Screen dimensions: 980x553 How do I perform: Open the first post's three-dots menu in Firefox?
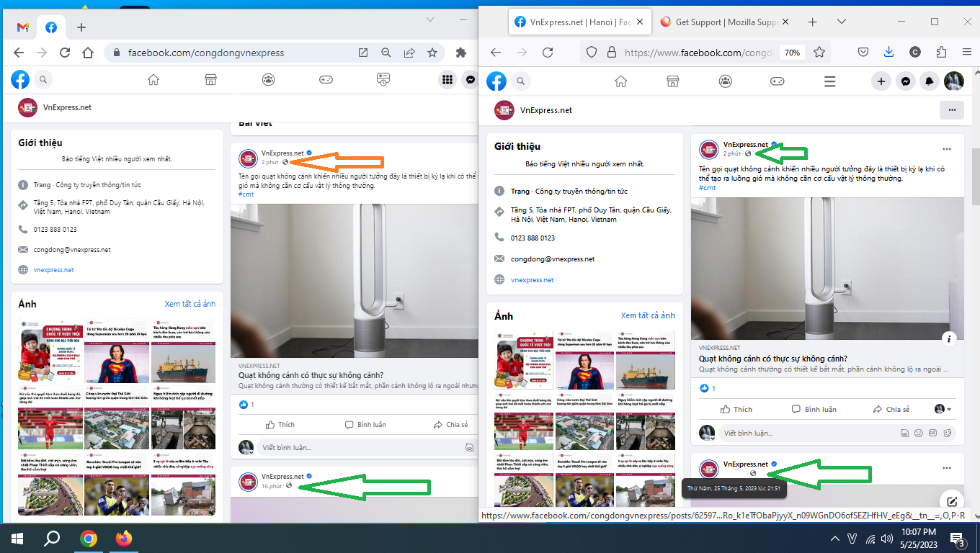[x=947, y=149]
